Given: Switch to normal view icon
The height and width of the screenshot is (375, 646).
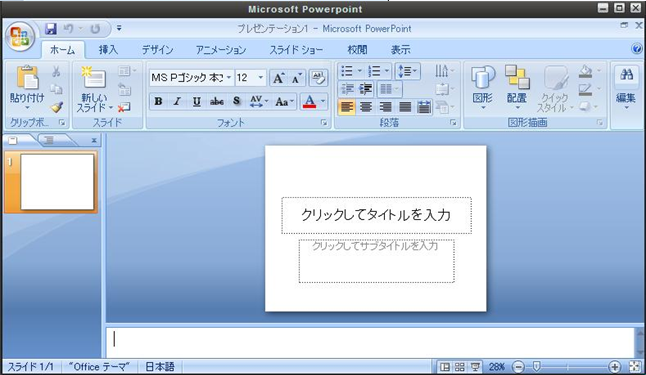Looking at the screenshot, I should [445, 367].
